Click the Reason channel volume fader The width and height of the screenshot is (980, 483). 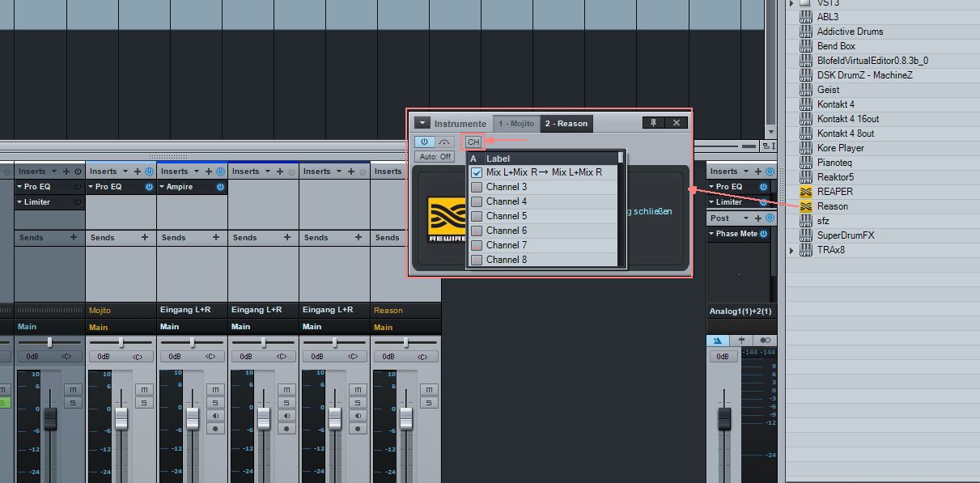coord(406,418)
